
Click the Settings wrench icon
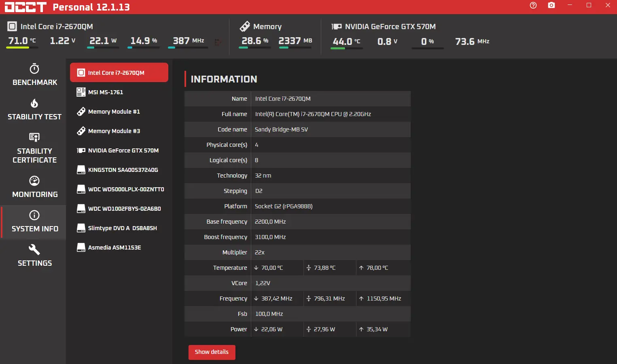tap(34, 250)
